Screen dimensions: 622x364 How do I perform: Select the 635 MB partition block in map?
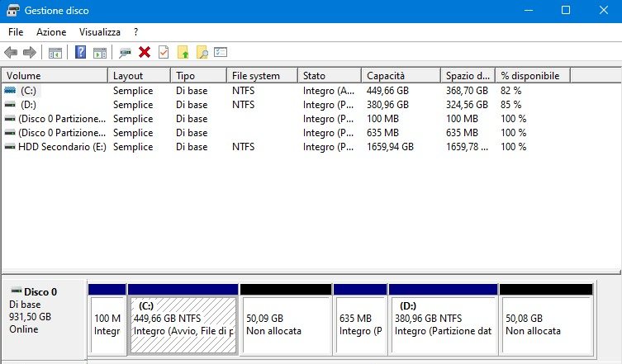coord(360,319)
